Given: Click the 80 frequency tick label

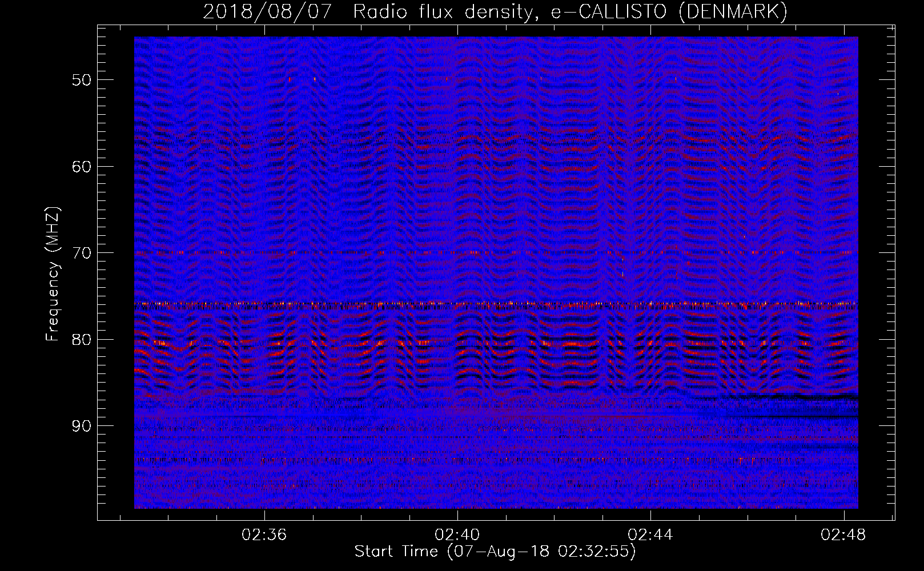Looking at the screenshot, I should point(82,340).
